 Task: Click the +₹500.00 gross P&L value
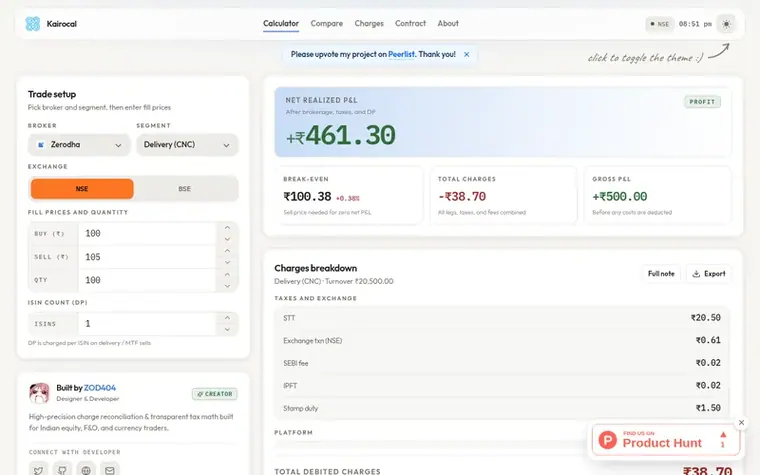[x=619, y=197]
